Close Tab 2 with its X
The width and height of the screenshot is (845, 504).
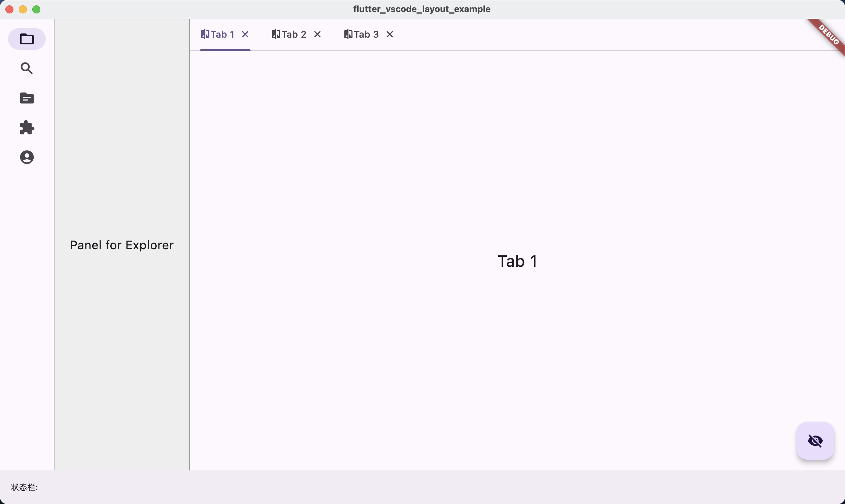coord(317,34)
